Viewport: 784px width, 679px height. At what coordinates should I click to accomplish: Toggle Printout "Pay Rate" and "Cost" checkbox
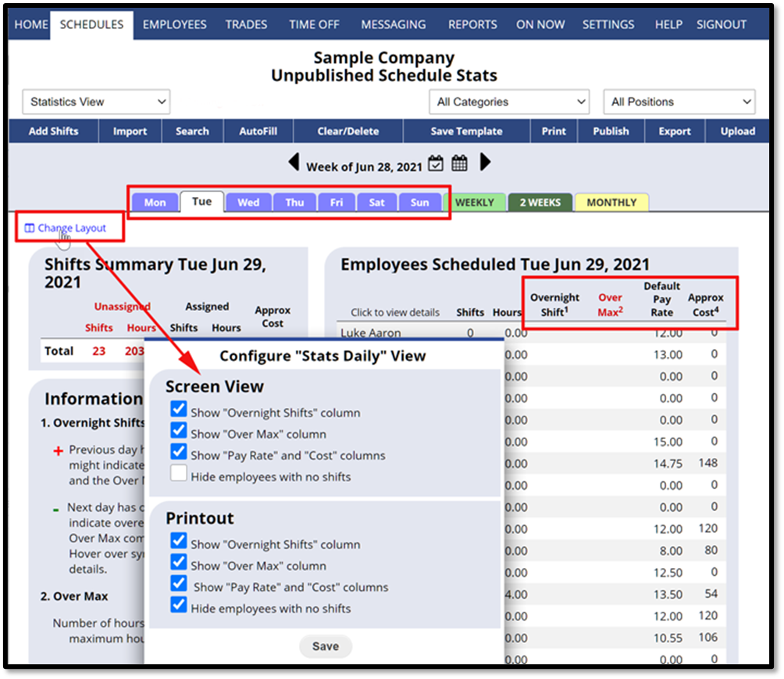point(179,584)
